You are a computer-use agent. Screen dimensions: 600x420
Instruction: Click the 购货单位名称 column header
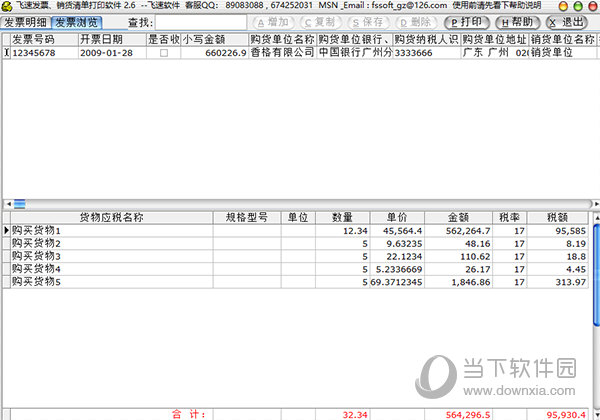click(x=282, y=39)
